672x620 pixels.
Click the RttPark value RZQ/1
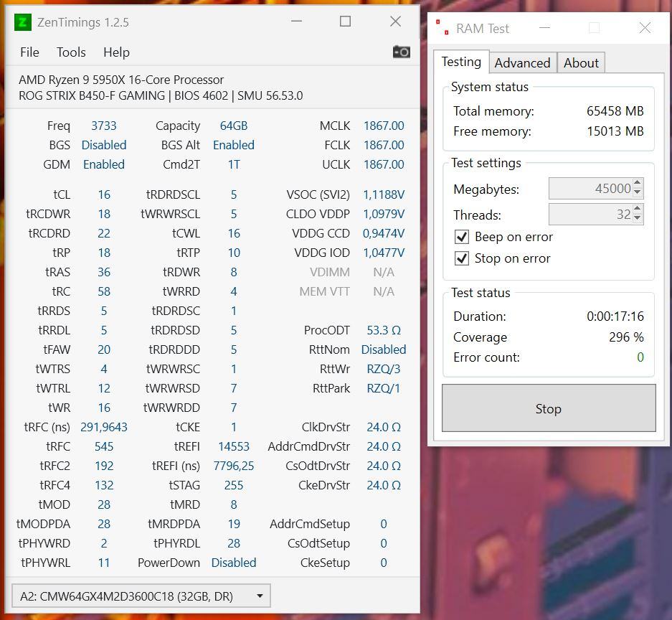pos(384,388)
